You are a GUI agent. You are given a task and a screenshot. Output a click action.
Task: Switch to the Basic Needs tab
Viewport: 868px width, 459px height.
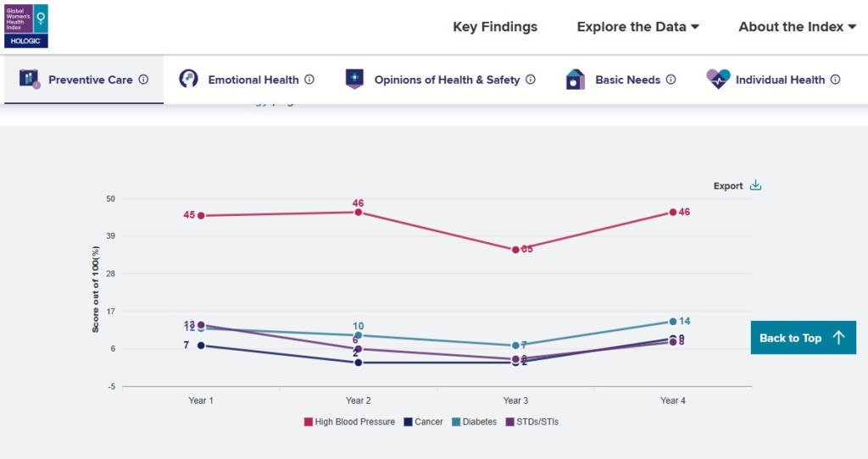tap(627, 80)
